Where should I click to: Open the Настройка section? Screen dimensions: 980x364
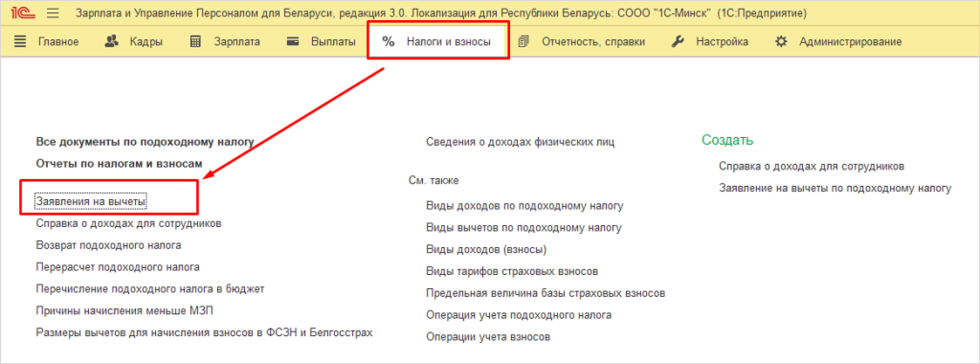pos(722,42)
